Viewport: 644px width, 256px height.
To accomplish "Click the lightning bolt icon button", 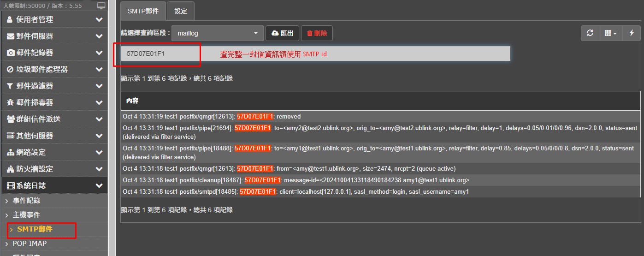I will tap(631, 33).
